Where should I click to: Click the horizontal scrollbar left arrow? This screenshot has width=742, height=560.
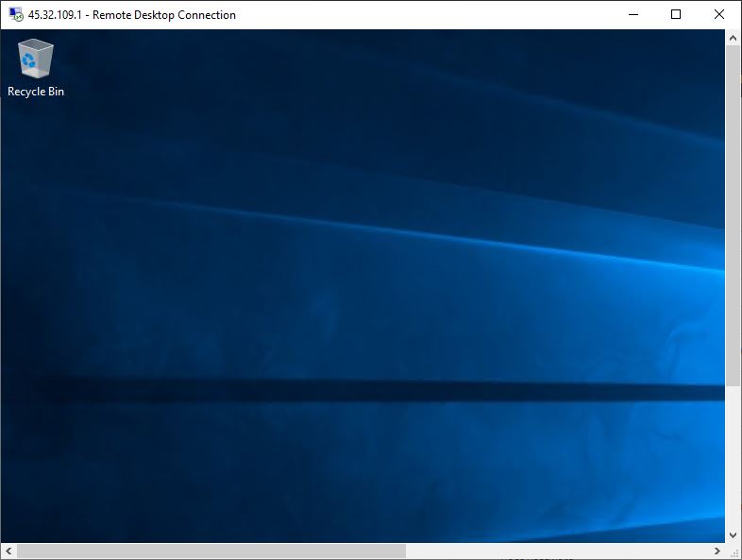(x=8, y=551)
